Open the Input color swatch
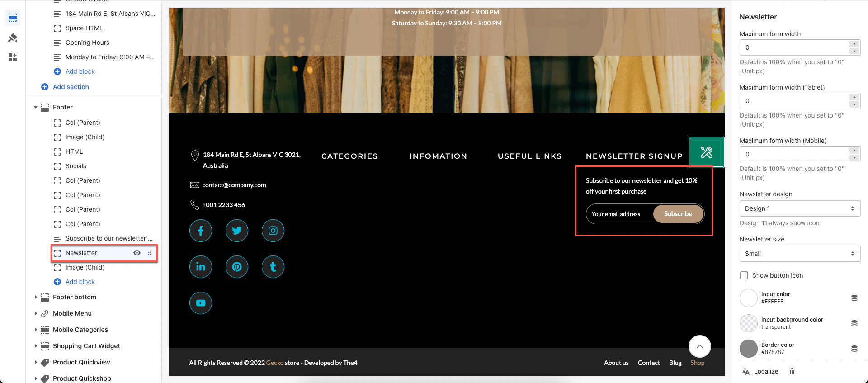This screenshot has width=868, height=383. point(749,298)
